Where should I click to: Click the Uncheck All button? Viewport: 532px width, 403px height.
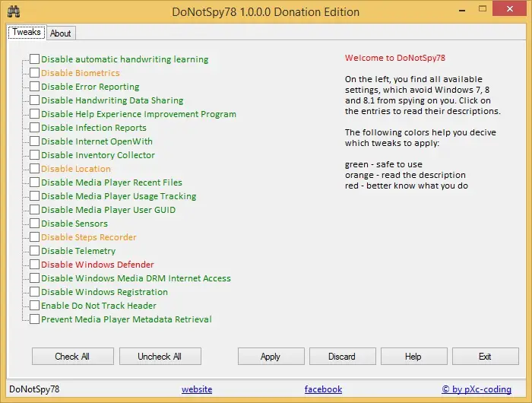tap(160, 356)
